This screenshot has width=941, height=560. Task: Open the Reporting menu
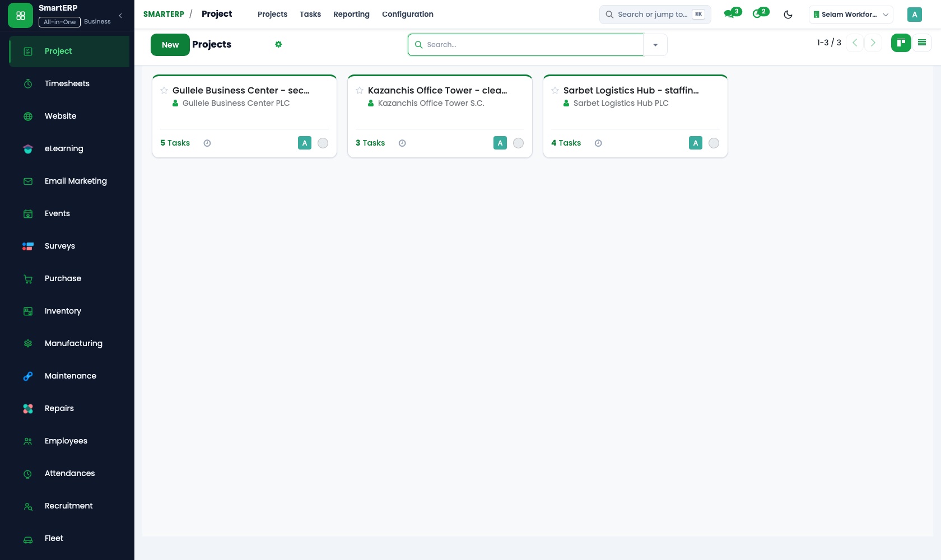tap(351, 14)
